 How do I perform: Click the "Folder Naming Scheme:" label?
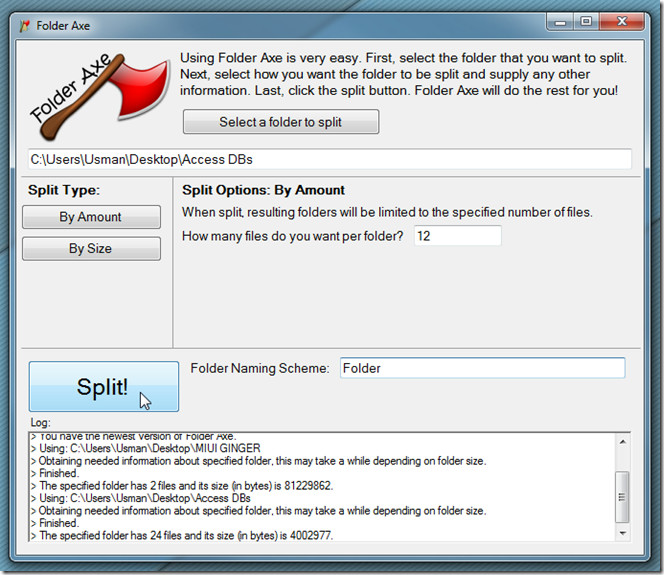[x=260, y=368]
